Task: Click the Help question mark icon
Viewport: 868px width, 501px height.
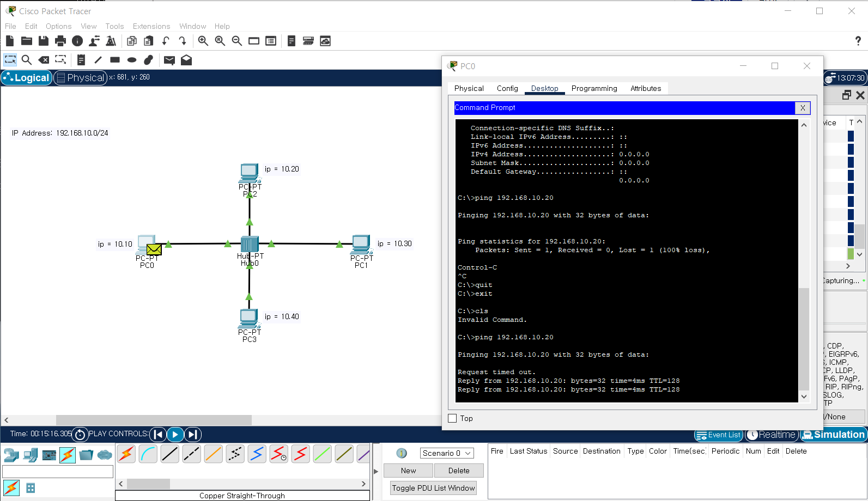Action: [x=858, y=41]
